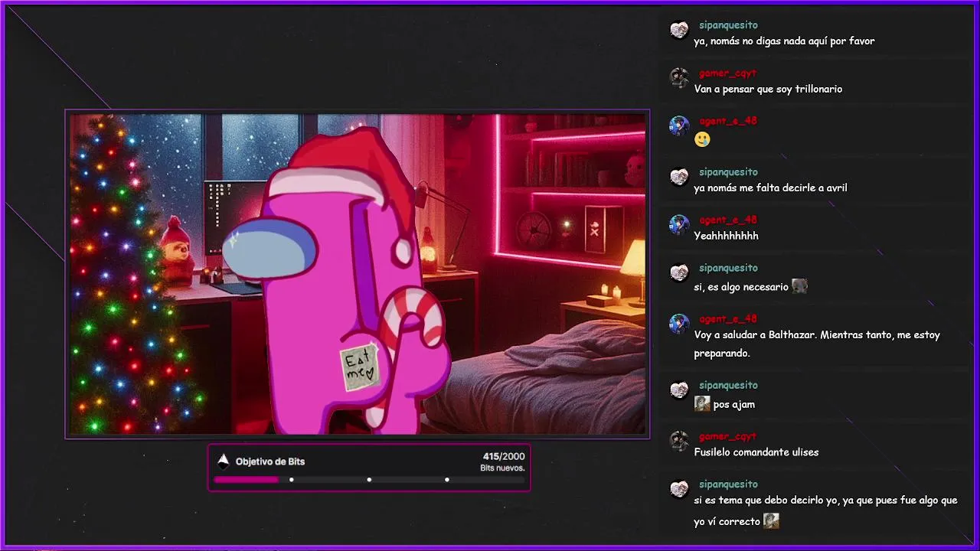Click agent_e_48's avatar next to the crying emoji message
Image resolution: width=980 pixels, height=551 pixels.
click(x=679, y=126)
